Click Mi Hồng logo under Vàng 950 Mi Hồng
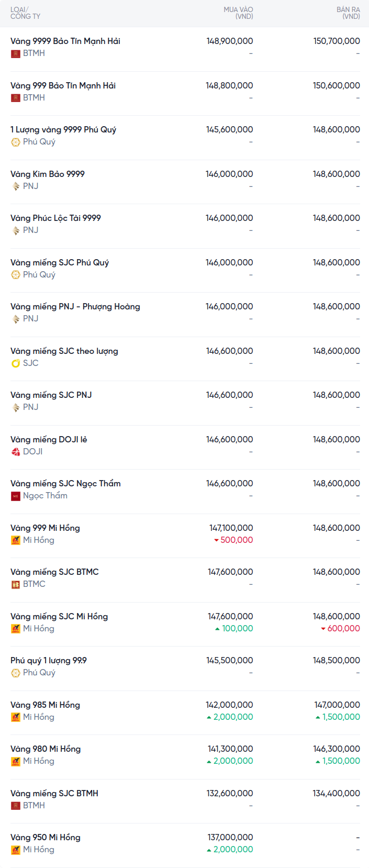Viewport: 369px width, 868px height. point(16,850)
